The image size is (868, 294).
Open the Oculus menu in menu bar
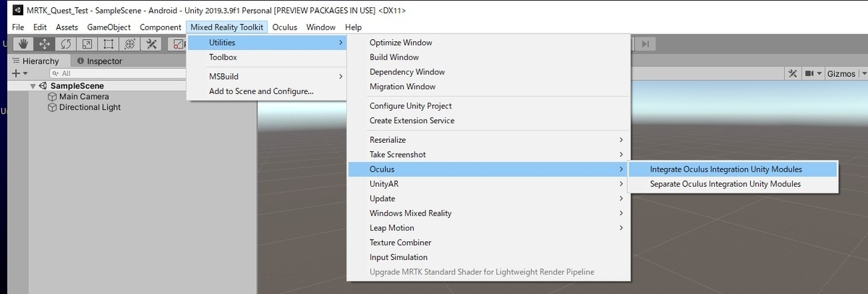coord(285,27)
